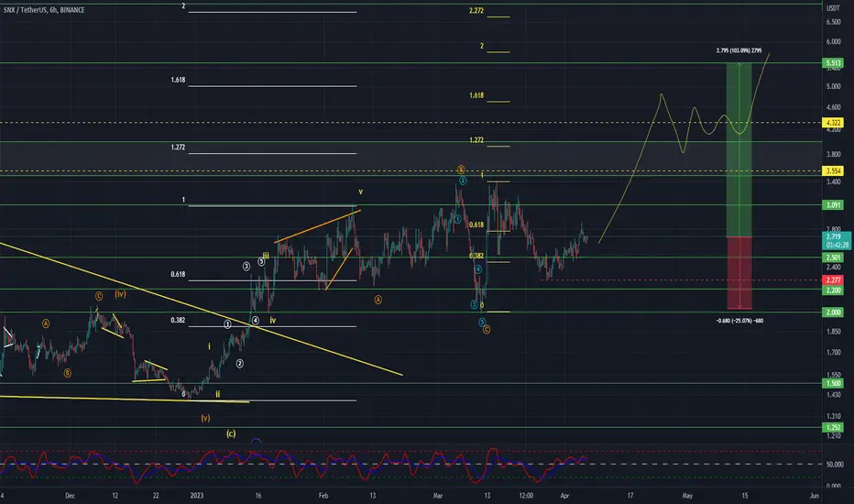Click the 12:00 label on time axis

tap(526, 496)
